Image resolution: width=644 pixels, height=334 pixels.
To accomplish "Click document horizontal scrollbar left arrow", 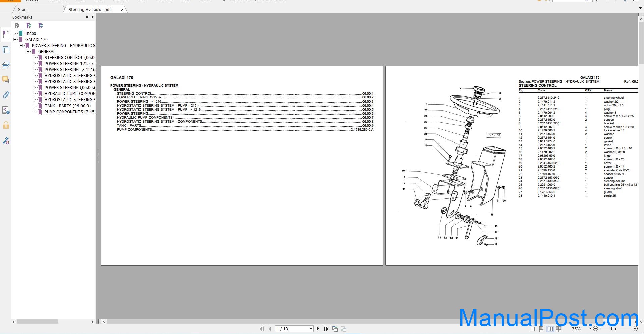I will pyautogui.click(x=104, y=322).
